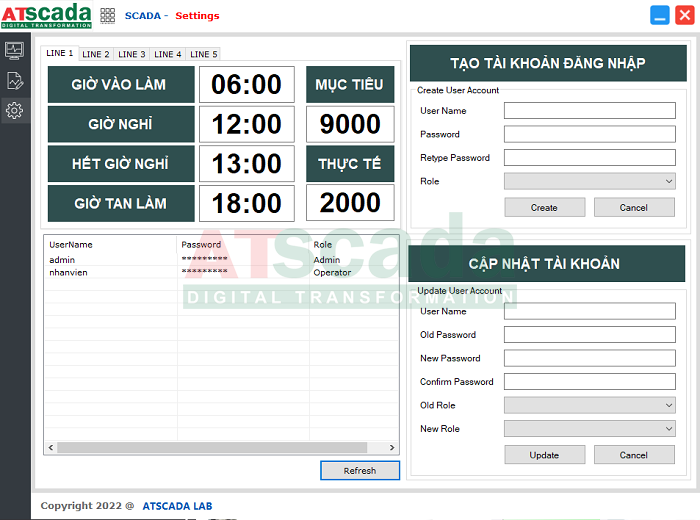Click the ATSCADA logo
Screen dimensions: 700x520
pyautogui.click(x=46, y=16)
